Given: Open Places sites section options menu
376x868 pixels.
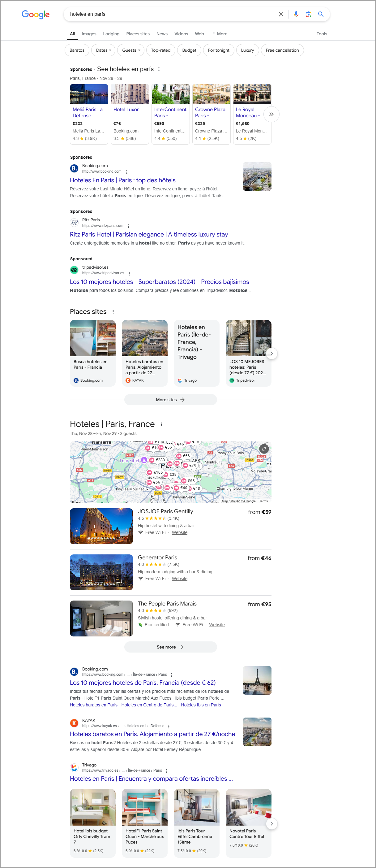Looking at the screenshot, I should click(x=113, y=312).
